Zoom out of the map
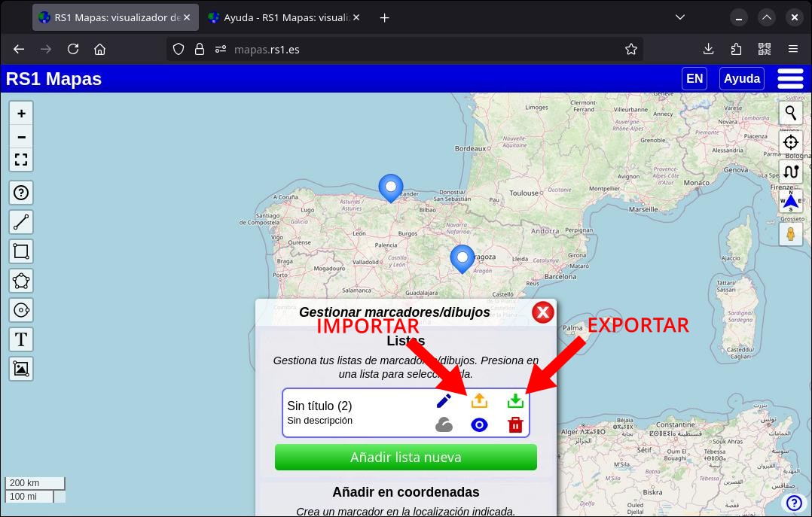The image size is (812, 517). point(21,137)
